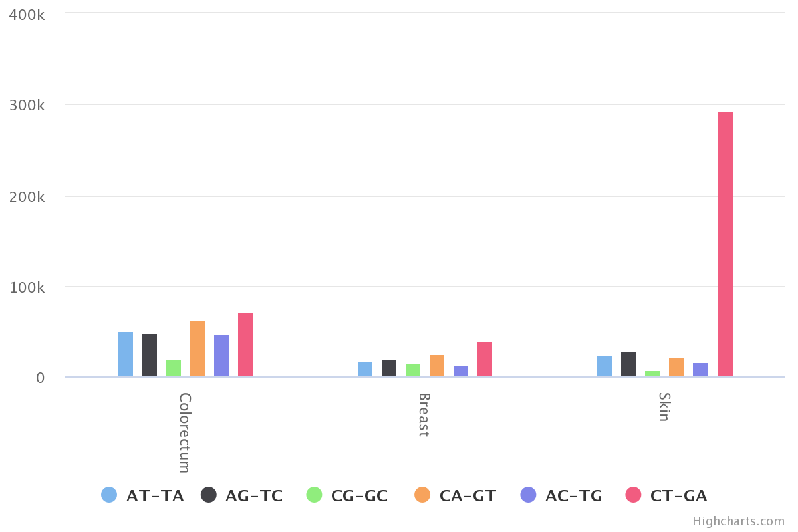Toggle the CT-GA series legend label
The height and width of the screenshot is (532, 798).
click(x=678, y=495)
